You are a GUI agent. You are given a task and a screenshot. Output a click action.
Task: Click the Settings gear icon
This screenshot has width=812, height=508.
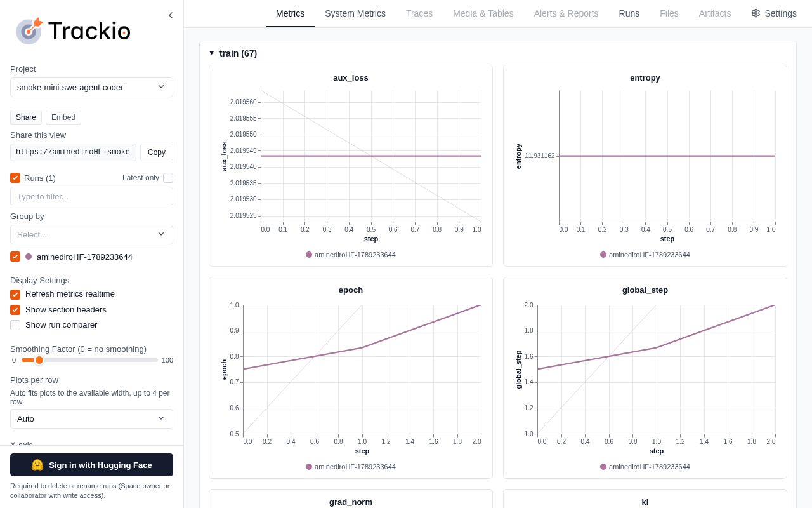coord(756,13)
